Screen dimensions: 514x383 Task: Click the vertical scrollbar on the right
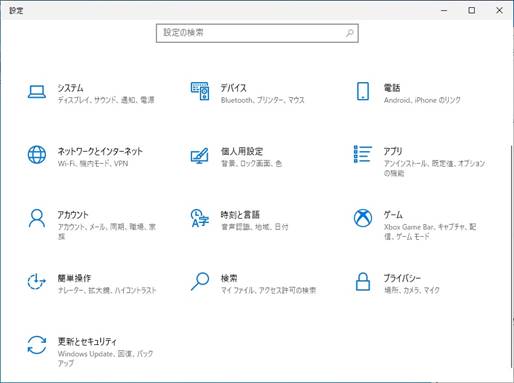(x=512, y=257)
